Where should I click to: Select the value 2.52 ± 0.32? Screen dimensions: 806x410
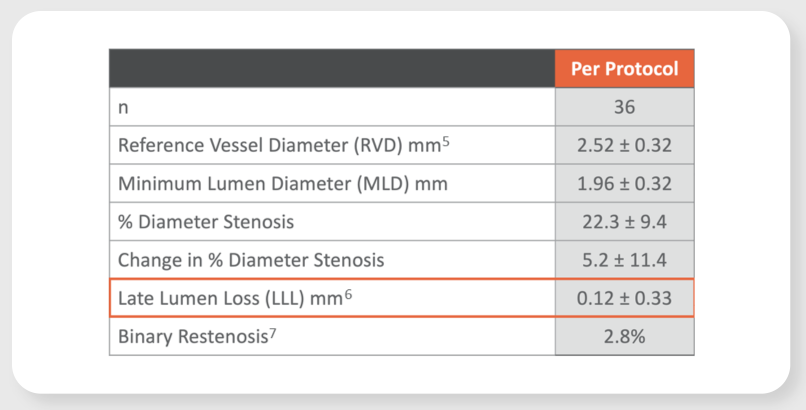(624, 145)
